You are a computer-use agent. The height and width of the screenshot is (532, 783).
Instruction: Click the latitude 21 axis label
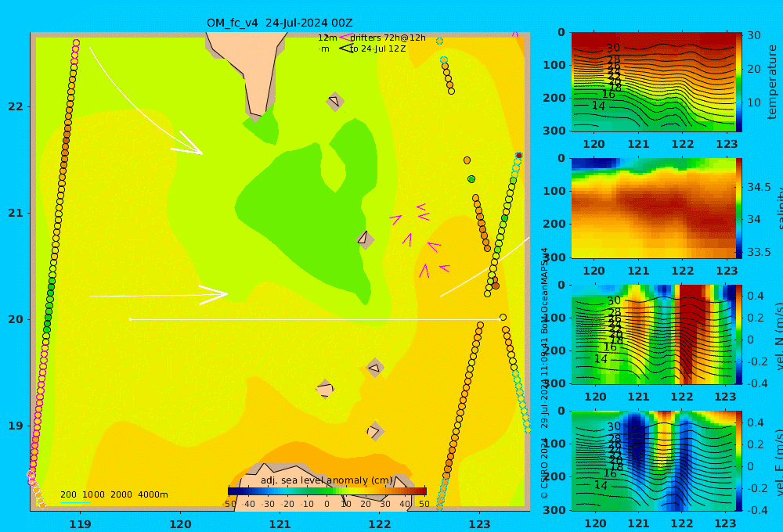point(16,213)
